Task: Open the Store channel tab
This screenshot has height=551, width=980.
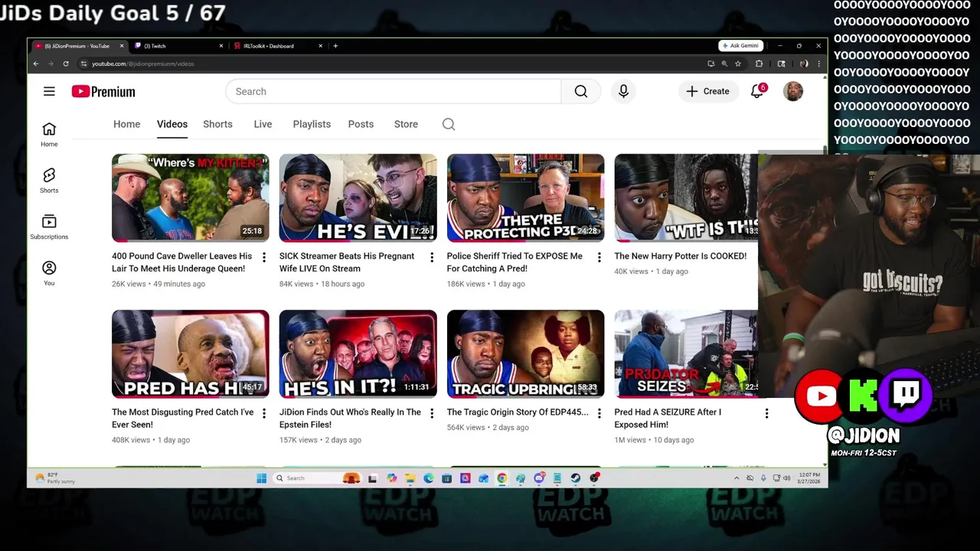Action: [x=406, y=124]
